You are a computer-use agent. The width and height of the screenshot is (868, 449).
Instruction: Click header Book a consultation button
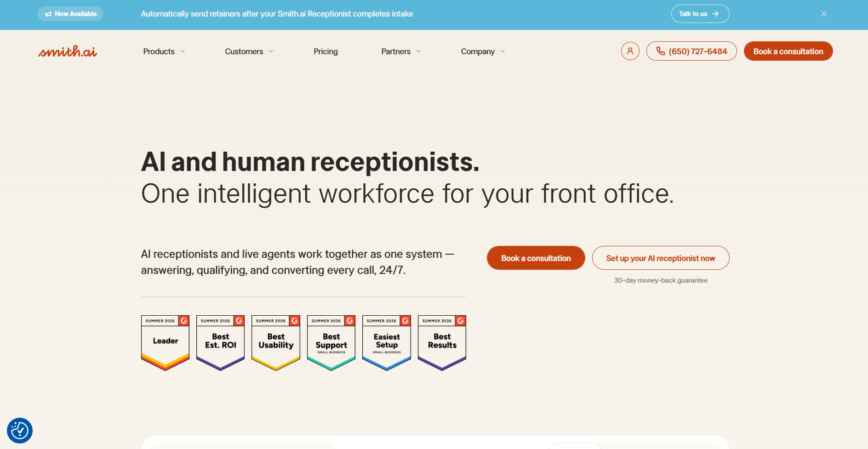point(788,51)
